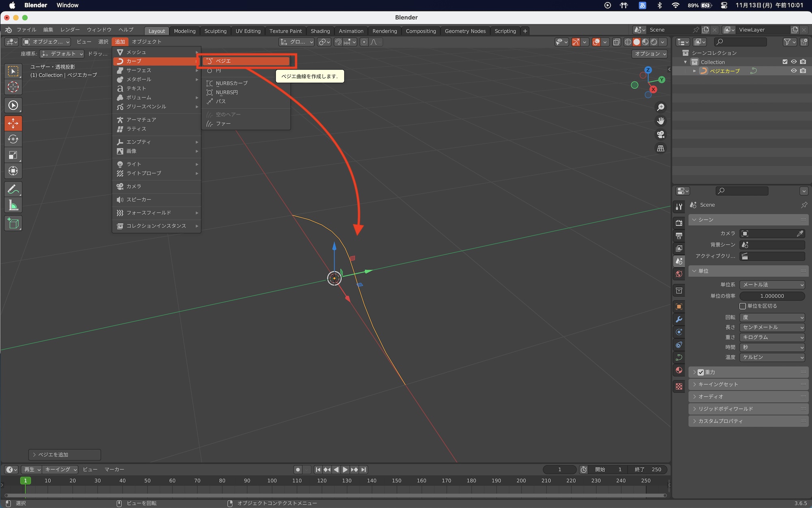Open the Render properties tab icon

679,223
